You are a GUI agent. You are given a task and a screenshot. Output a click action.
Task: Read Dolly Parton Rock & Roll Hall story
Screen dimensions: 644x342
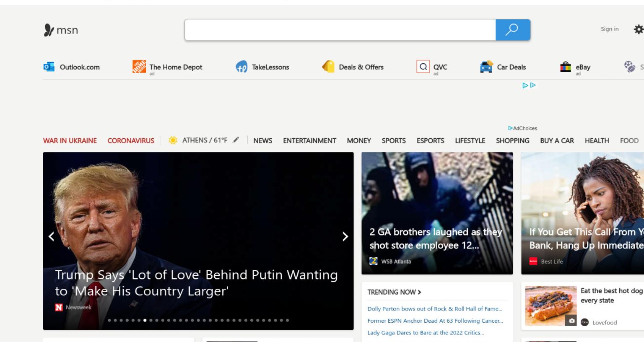coord(435,309)
